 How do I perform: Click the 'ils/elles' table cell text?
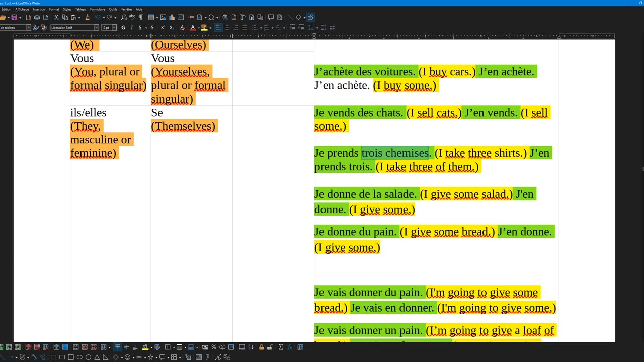pos(88,113)
